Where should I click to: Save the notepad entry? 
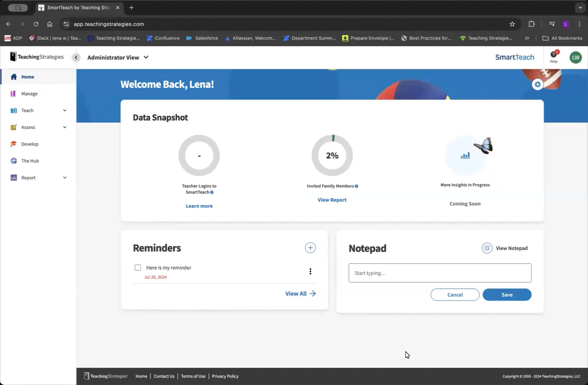(x=507, y=294)
